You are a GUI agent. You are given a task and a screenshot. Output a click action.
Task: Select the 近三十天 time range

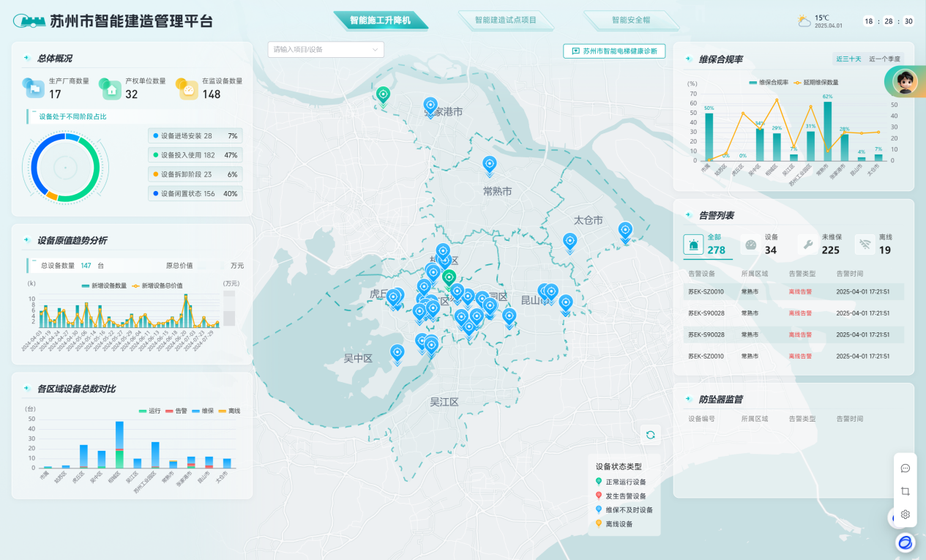tap(848, 59)
